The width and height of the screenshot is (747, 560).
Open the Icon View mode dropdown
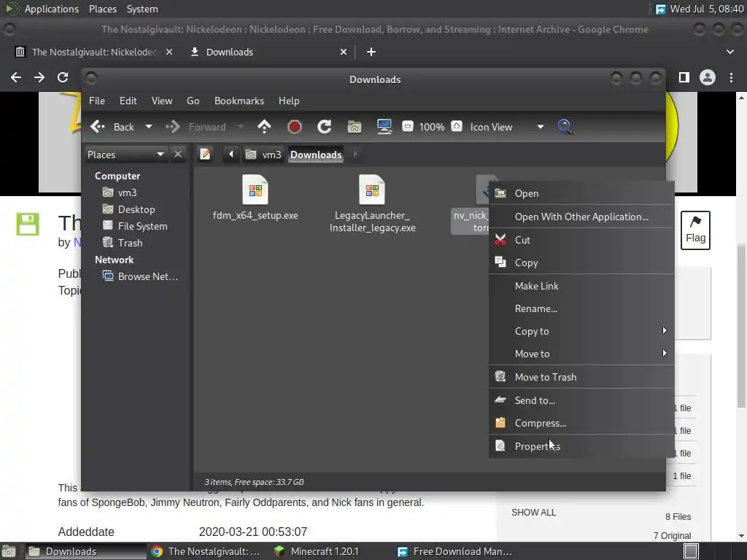coord(507,127)
